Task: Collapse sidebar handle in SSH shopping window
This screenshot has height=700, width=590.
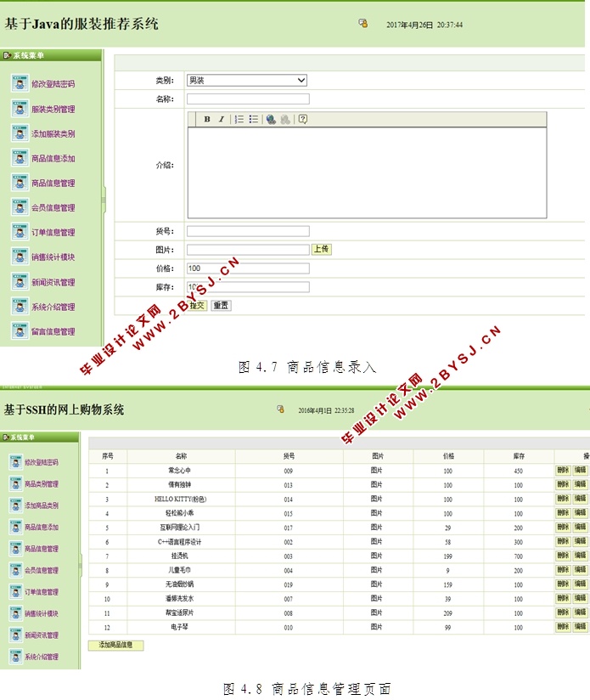Action: (81, 565)
